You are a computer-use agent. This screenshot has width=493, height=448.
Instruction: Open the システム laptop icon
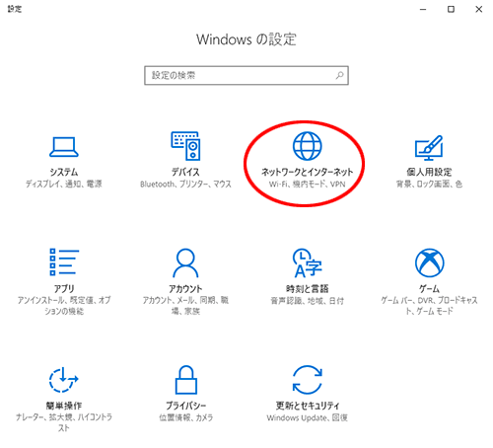point(64,147)
